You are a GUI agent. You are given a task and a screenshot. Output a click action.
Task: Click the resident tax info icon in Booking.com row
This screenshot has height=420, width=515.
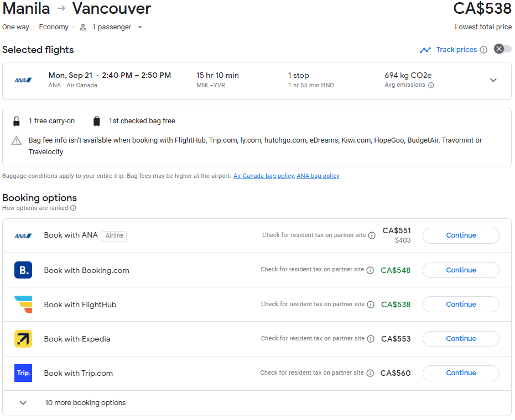pyautogui.click(x=370, y=270)
